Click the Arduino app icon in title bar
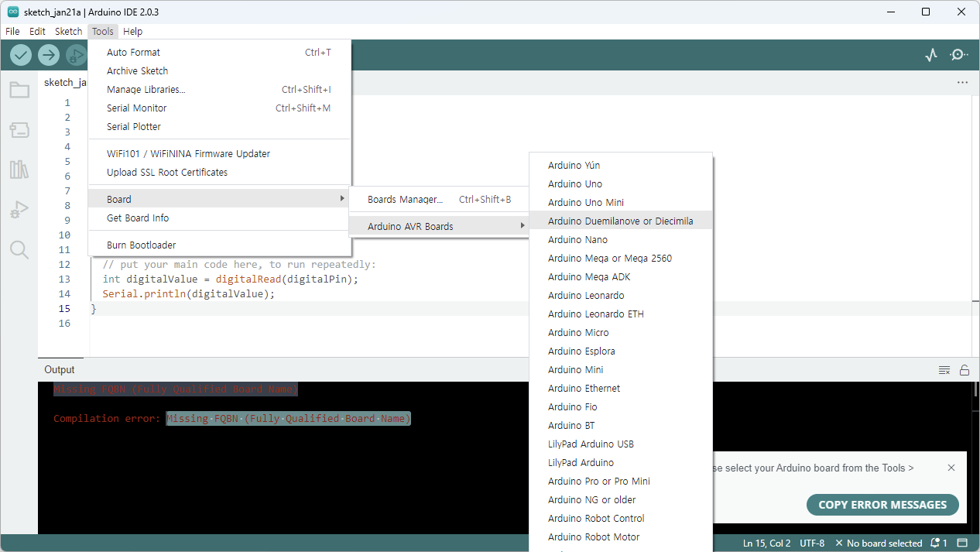Viewport: 980px width, 552px height. pyautogui.click(x=13, y=12)
